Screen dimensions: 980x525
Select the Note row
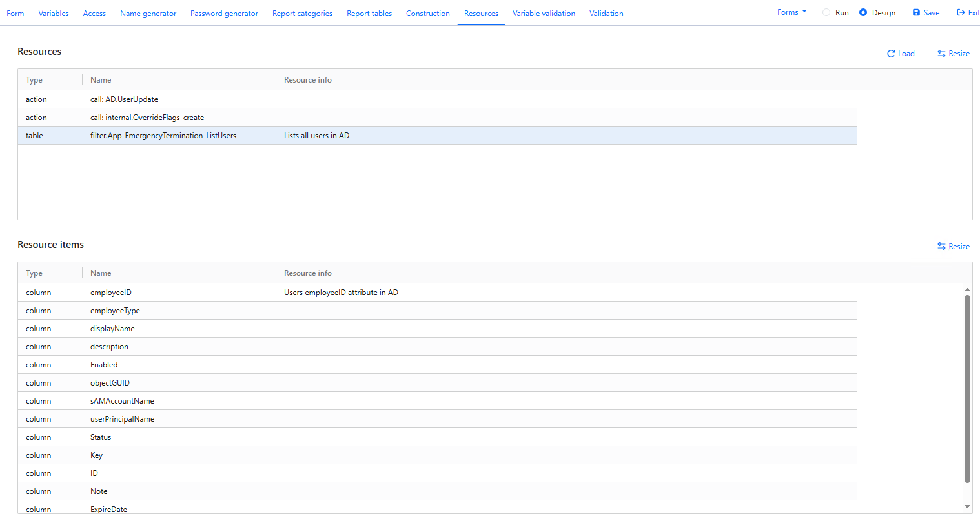coord(438,491)
